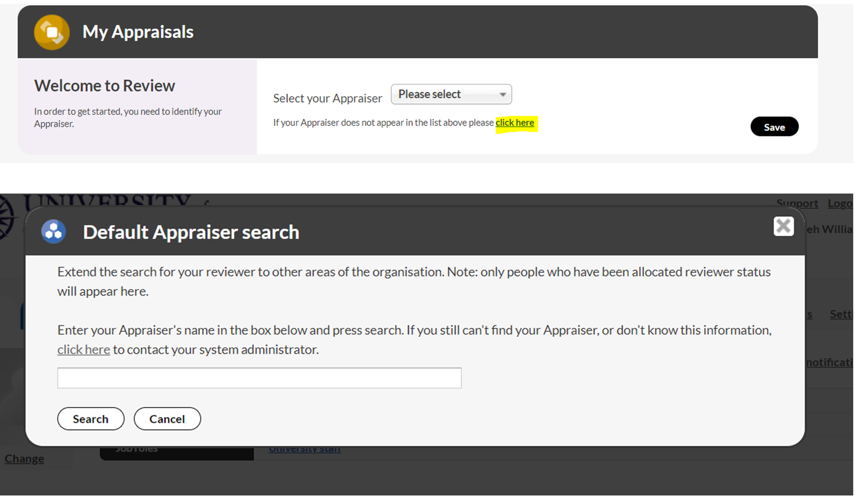Click the Default Appraiser search dialog icon

pyautogui.click(x=53, y=231)
